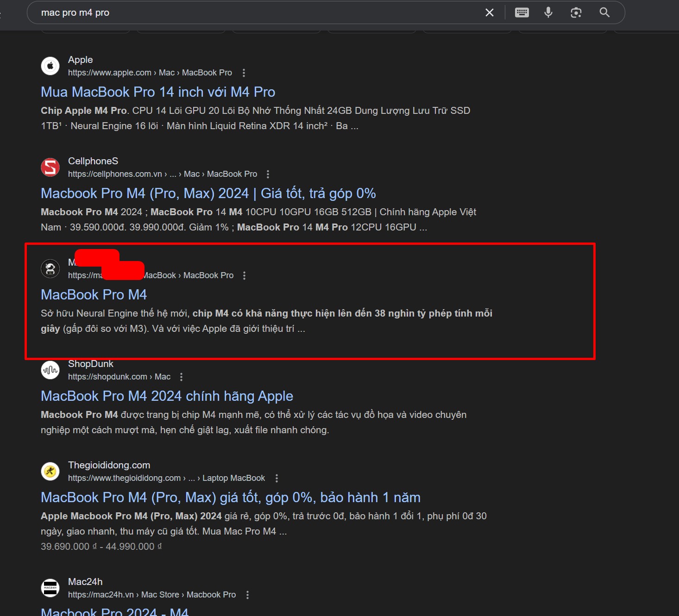Click the shopdunk.com › Mac URL
679x616 pixels.
tap(119, 377)
